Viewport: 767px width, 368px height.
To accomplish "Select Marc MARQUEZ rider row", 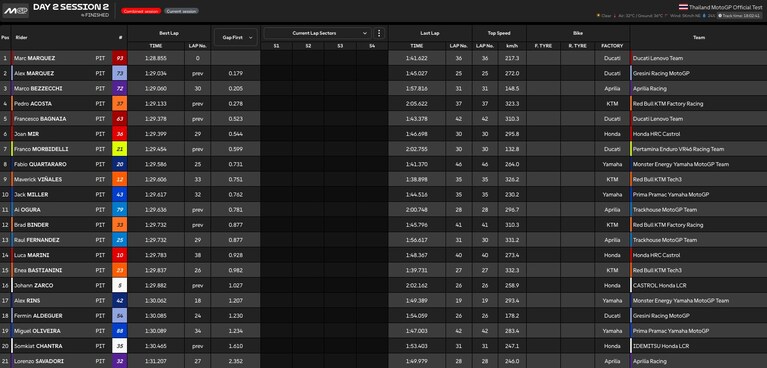I will click(384, 58).
